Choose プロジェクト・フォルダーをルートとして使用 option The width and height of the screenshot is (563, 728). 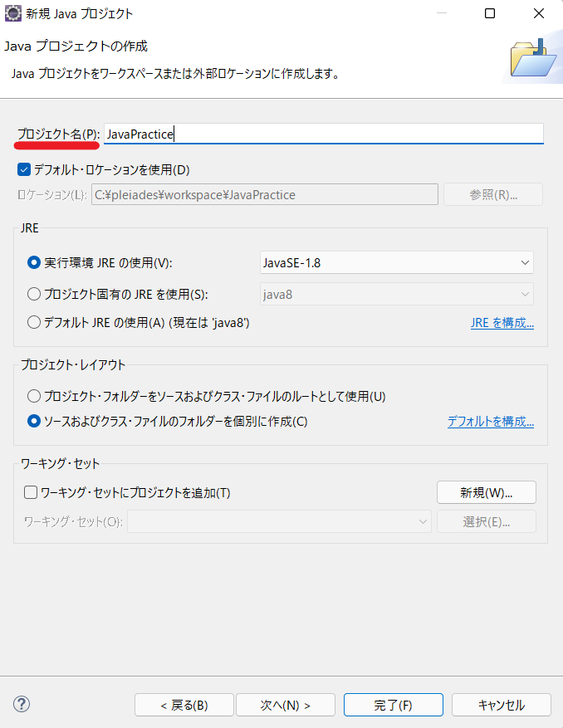pyautogui.click(x=33, y=396)
